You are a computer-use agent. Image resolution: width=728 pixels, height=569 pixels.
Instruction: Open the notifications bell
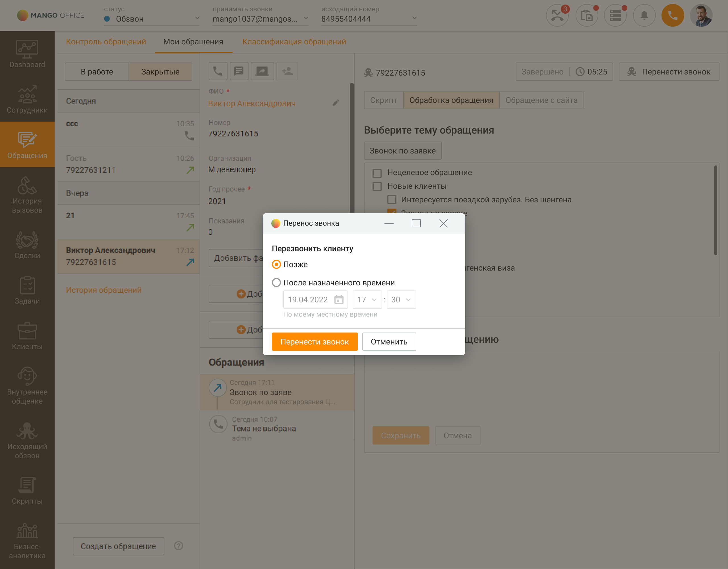click(x=644, y=15)
